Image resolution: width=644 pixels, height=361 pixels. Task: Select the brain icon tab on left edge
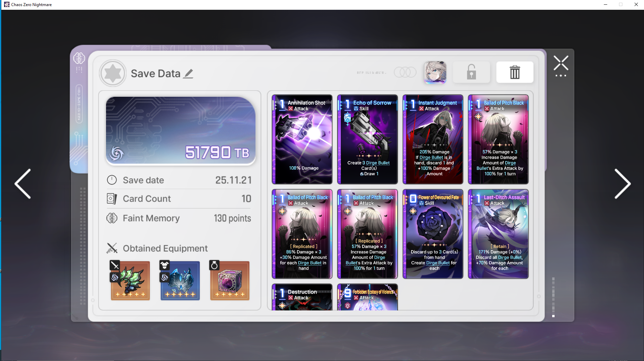(79, 58)
